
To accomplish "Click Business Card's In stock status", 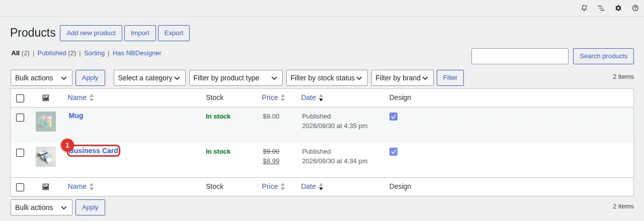I will coord(218,152).
